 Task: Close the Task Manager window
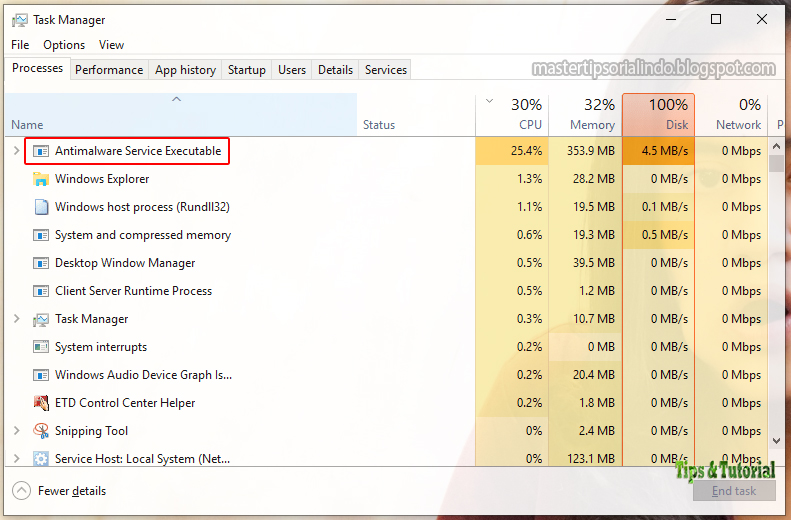point(762,19)
